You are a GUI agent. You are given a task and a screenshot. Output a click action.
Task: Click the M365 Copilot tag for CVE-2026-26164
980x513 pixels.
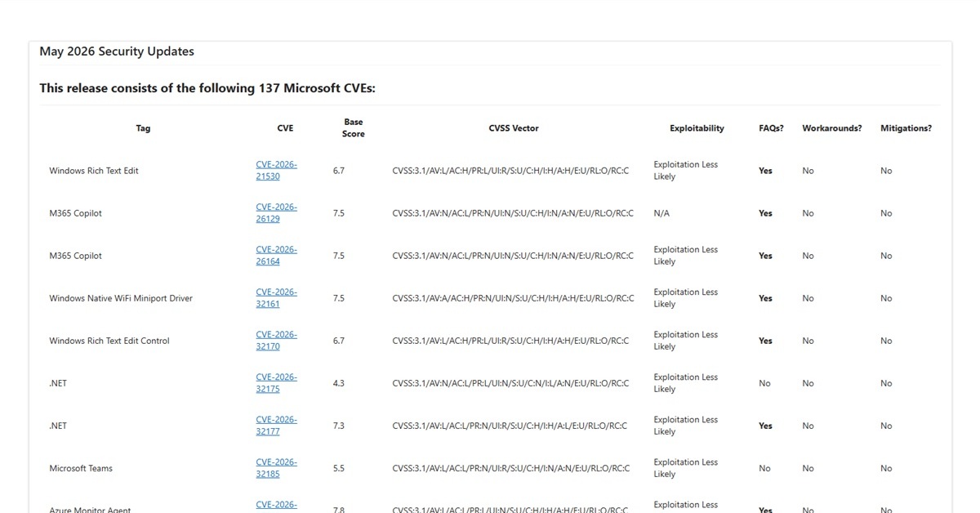76,256
